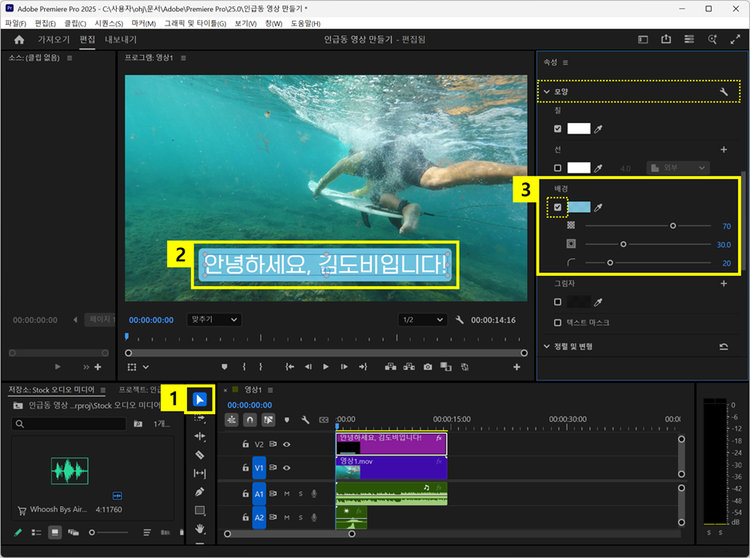Open the light blue background color swatch

(579, 207)
